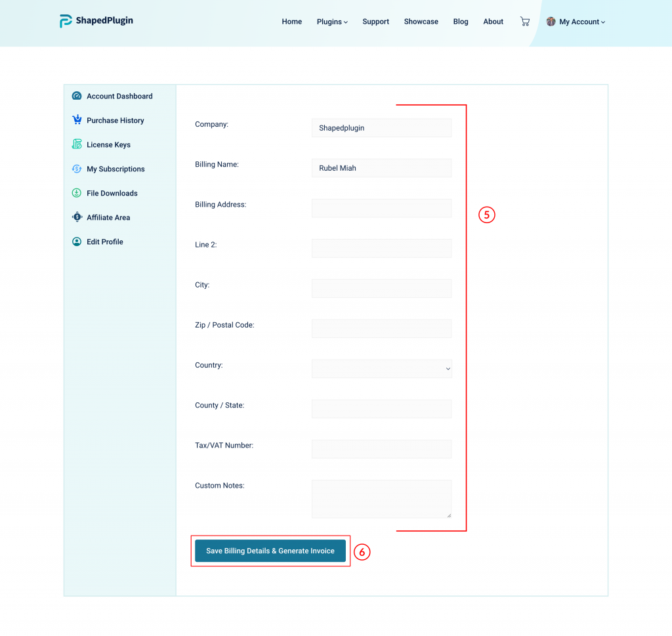Click the 'Custom Notes:' label
The image size is (672, 636).
(219, 486)
